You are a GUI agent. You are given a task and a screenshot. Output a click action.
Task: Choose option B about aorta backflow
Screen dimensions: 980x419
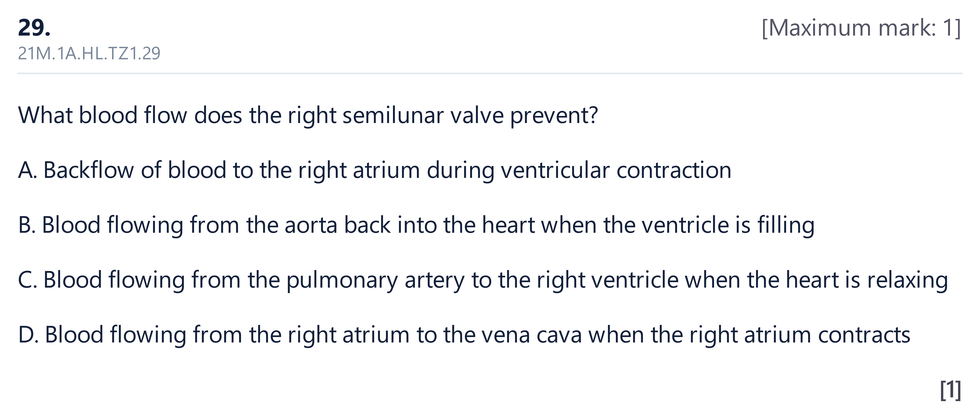click(416, 225)
